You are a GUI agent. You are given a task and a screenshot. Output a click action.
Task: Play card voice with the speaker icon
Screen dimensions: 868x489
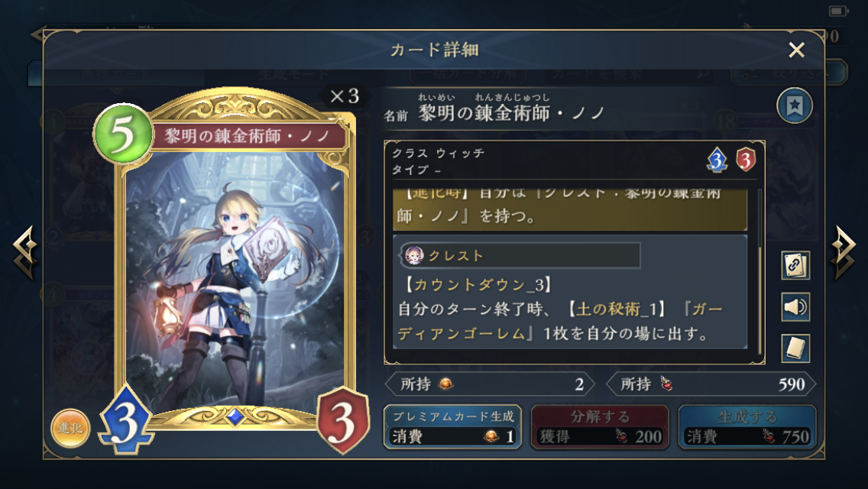pos(795,307)
